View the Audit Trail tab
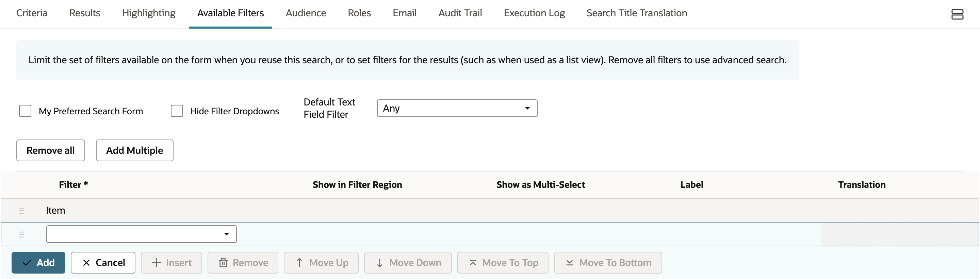Screen dimensions: 980x279 coord(460,13)
